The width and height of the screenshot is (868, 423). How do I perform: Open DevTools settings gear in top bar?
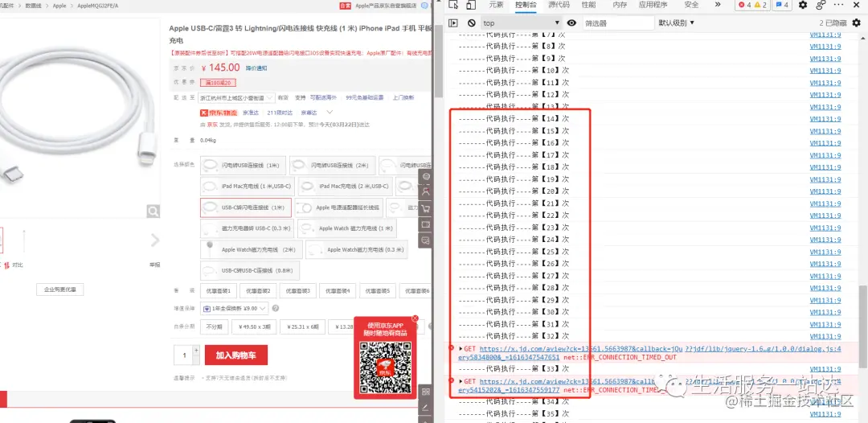(x=803, y=5)
